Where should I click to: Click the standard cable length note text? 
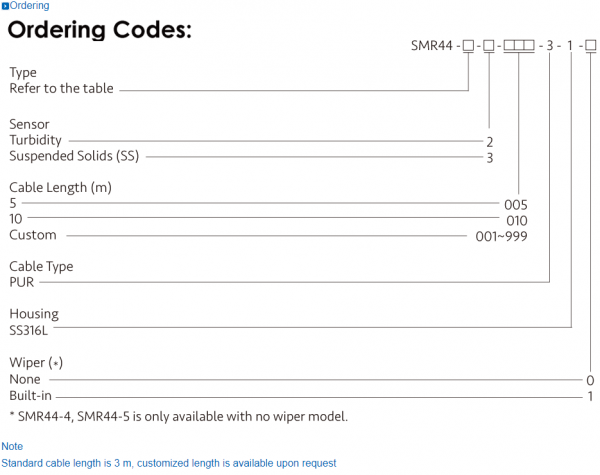(x=168, y=463)
